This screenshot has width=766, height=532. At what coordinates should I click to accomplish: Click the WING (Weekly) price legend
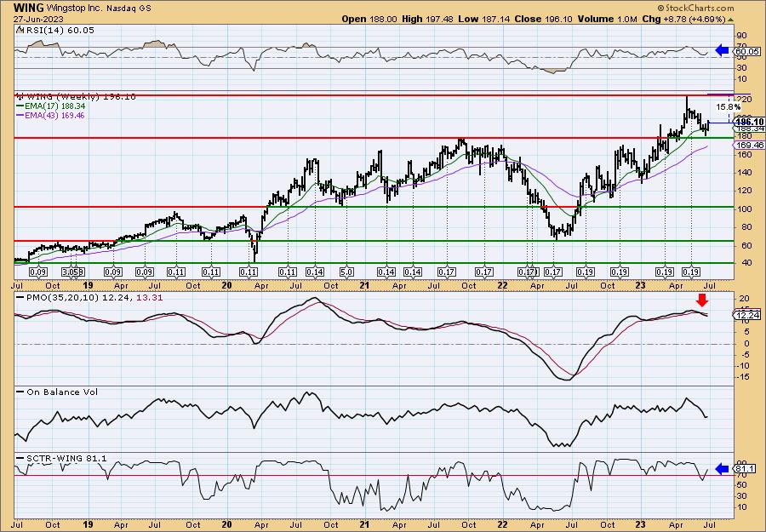pos(76,97)
